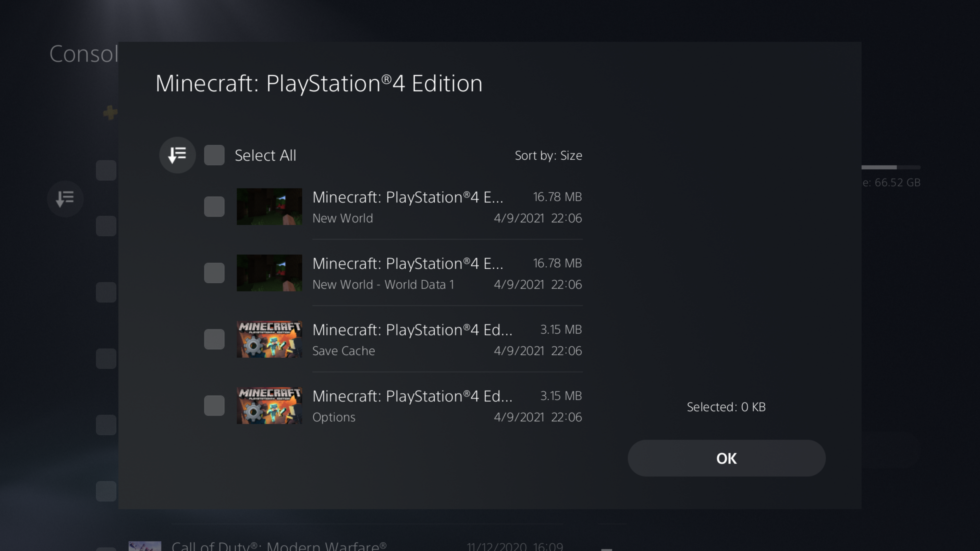The image size is (980, 551).
Task: Click the Call of Duty game thumbnail
Action: coord(144,546)
